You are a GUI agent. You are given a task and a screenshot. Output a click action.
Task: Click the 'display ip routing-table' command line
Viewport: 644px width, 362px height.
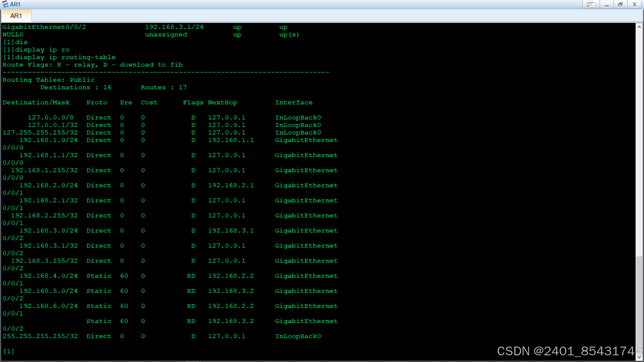pyautogui.click(x=59, y=57)
